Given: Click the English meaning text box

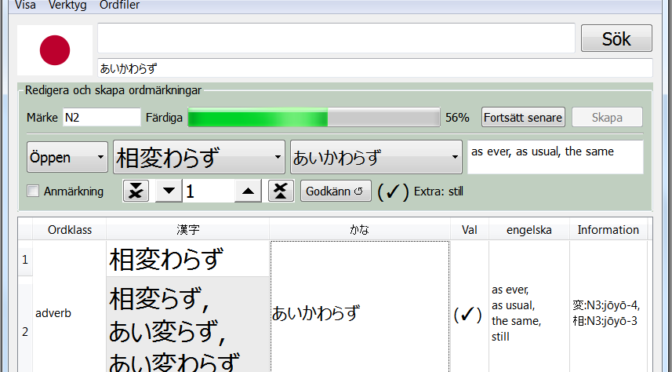Looking at the screenshot, I should 555,157.
